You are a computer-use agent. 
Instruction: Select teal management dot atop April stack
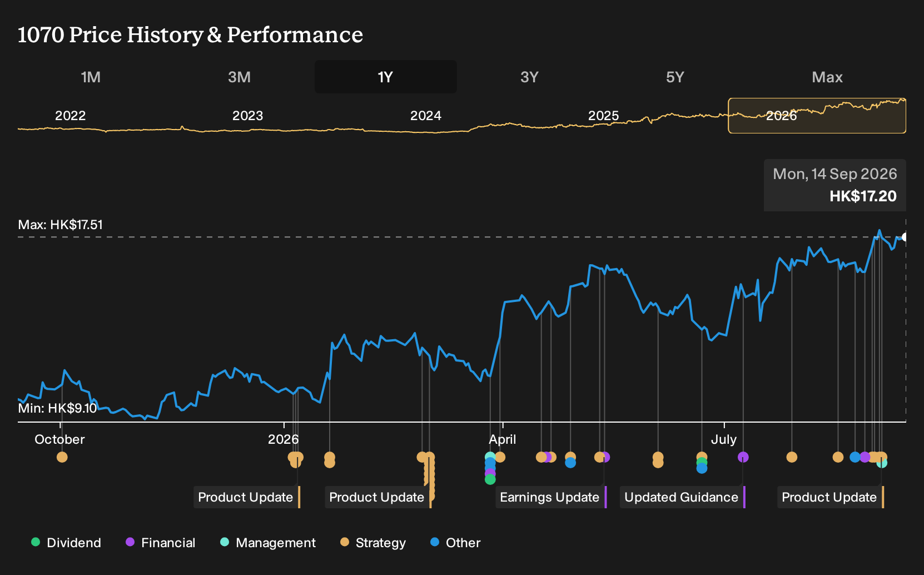pyautogui.click(x=490, y=457)
